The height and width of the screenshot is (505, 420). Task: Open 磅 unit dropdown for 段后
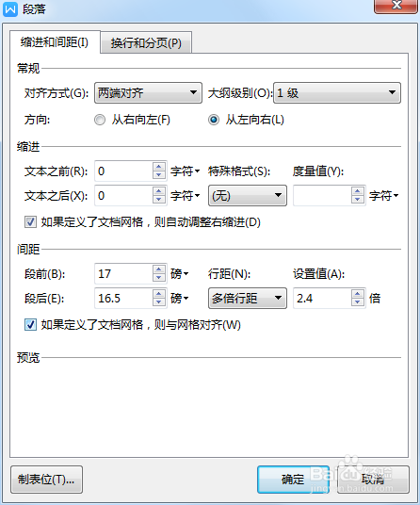point(179,299)
